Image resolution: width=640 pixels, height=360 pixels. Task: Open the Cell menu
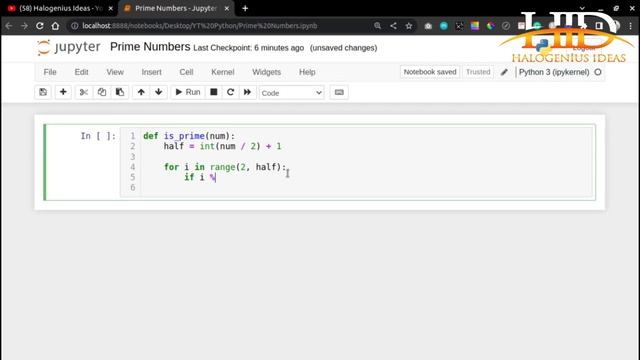pyautogui.click(x=186, y=72)
